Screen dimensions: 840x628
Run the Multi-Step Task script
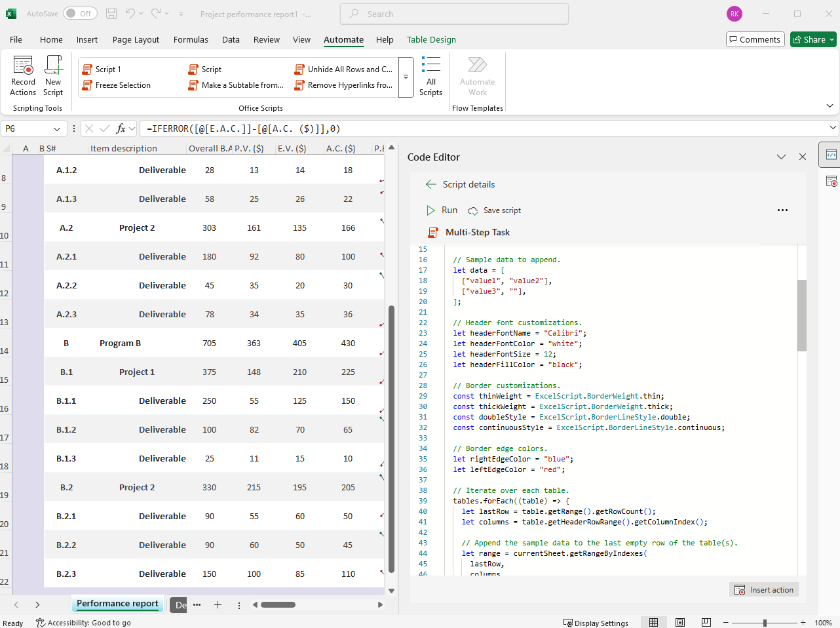tap(442, 210)
